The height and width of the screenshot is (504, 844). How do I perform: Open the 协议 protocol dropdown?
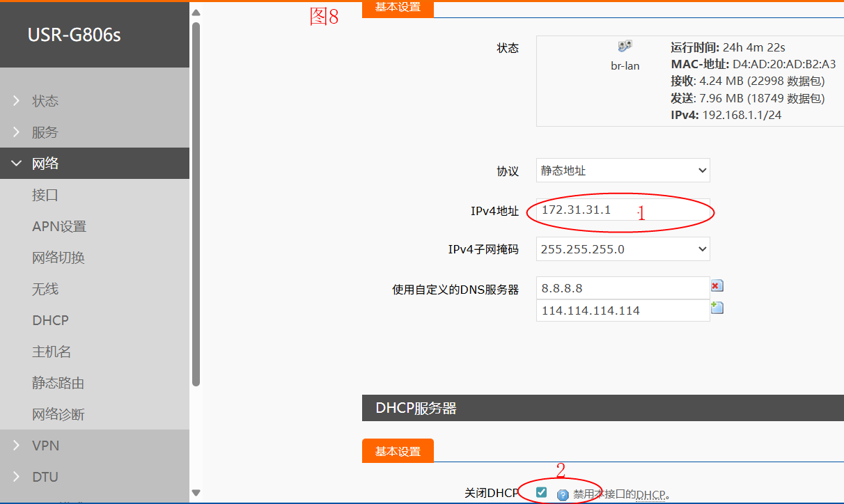(623, 171)
